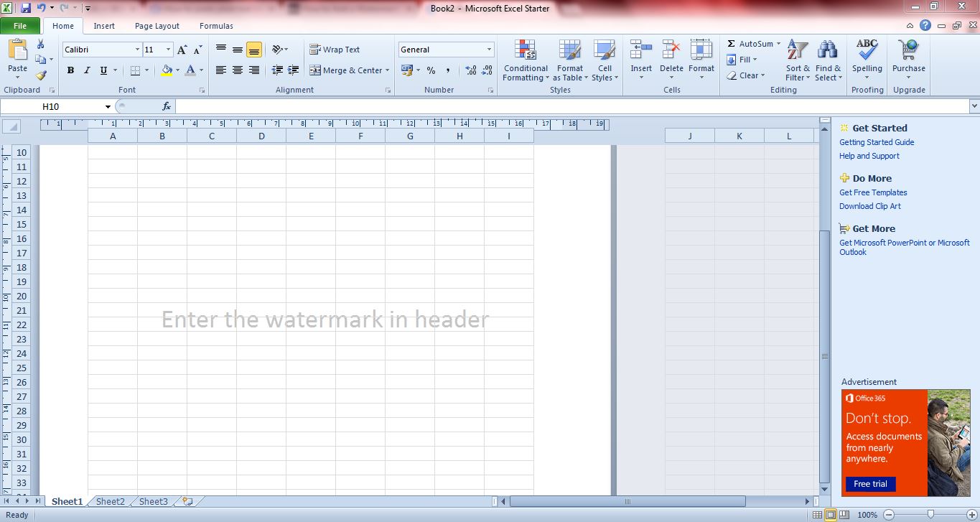Open the Formulas ribbon tab

click(x=216, y=26)
